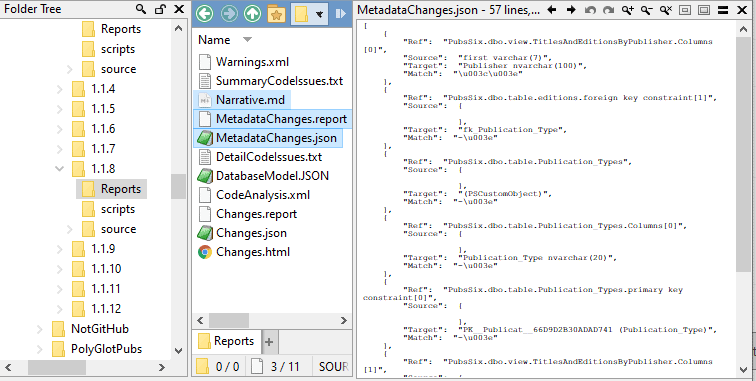756x381 pixels.
Task: Go back with the green left arrow
Action: (205, 14)
